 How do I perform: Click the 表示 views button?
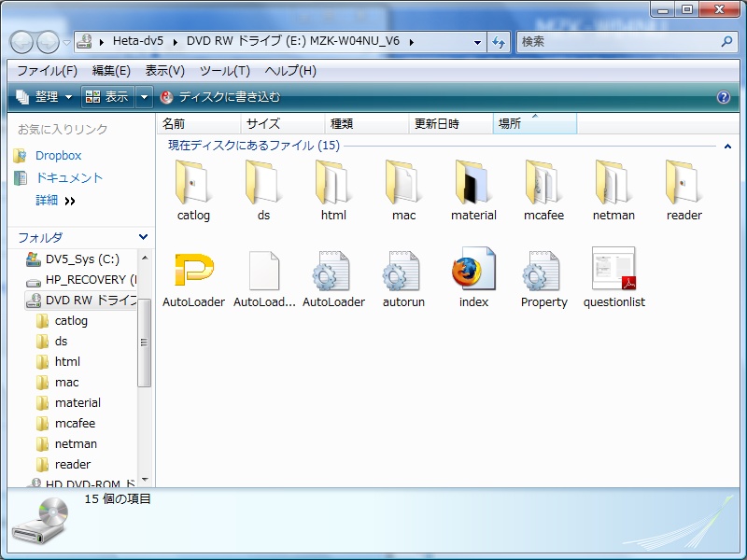[107, 97]
